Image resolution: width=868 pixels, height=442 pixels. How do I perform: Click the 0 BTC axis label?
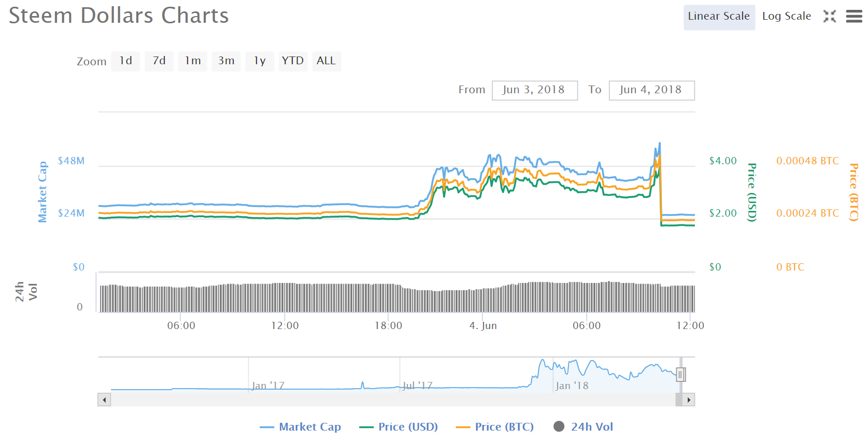tap(790, 267)
